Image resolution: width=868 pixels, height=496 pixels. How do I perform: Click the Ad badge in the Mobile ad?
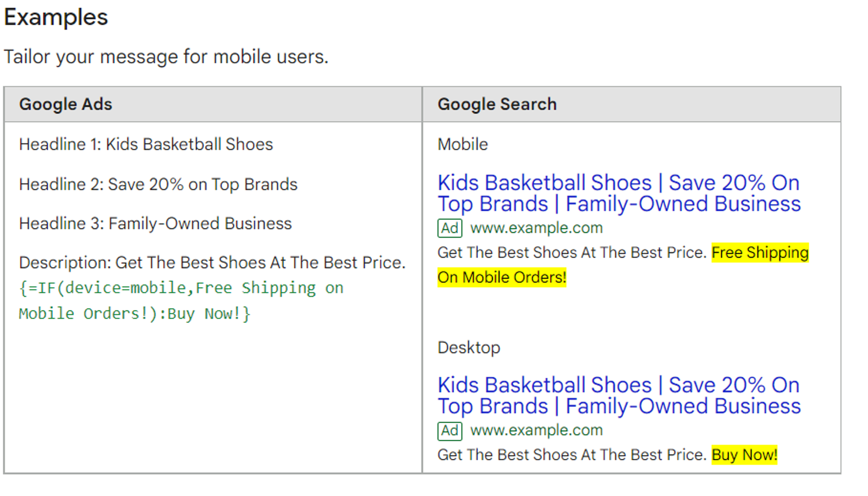[x=450, y=228]
